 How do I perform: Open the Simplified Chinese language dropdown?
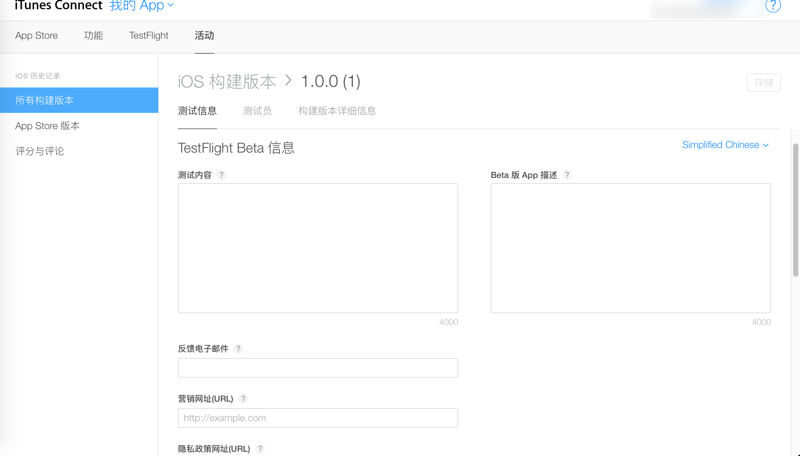point(725,145)
